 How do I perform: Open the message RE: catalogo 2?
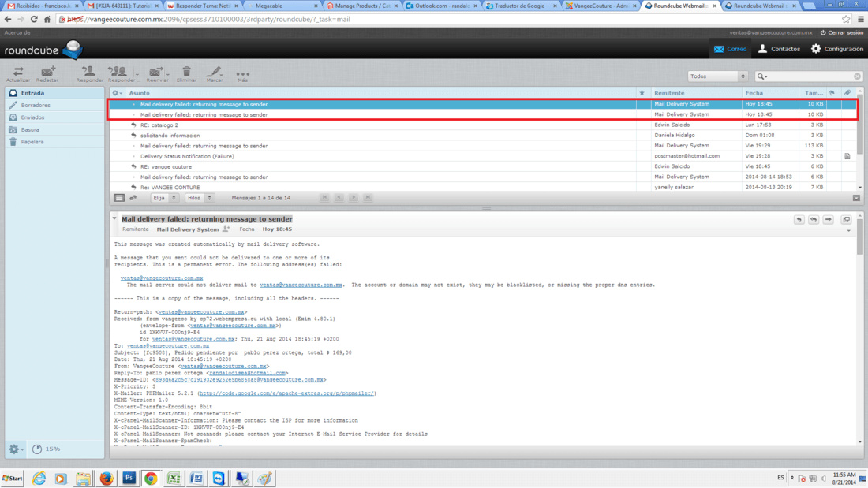tap(159, 125)
